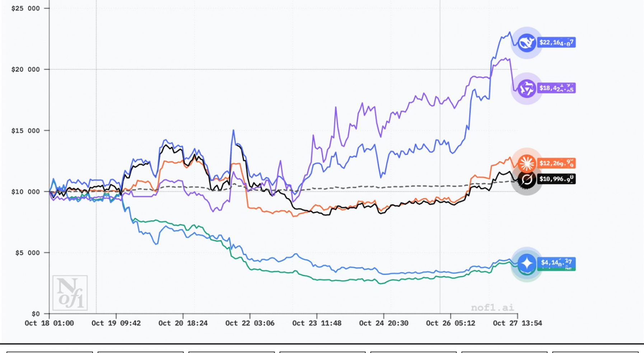Select the Oct 24 20:30 axis label
This screenshot has height=353, width=644.
[384, 323]
